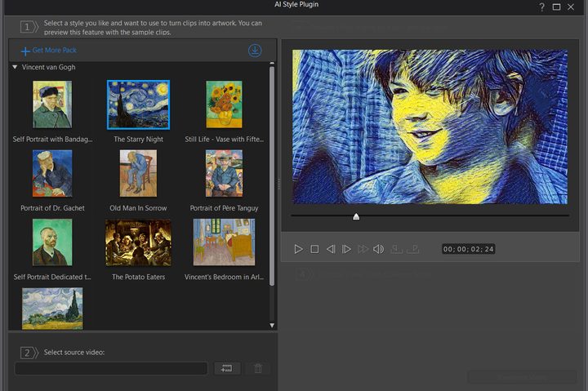Mute the preview volume speaker icon
588x391 pixels.
coord(378,249)
